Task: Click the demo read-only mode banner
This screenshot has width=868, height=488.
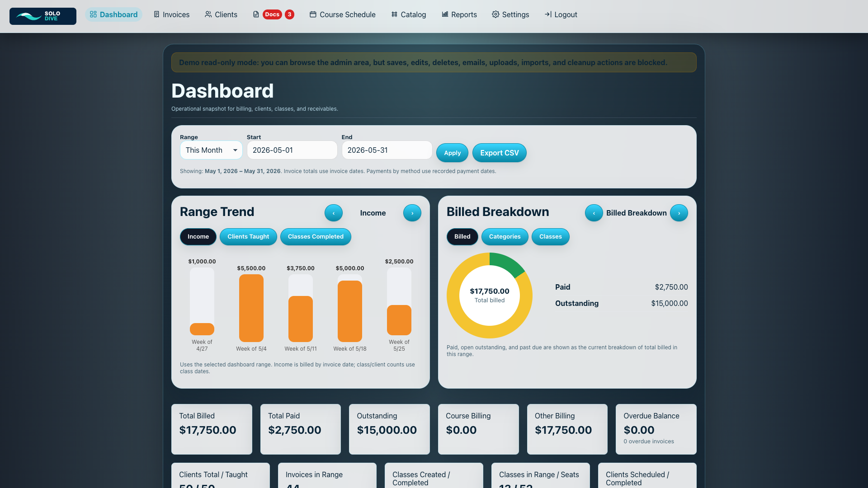Action: [434, 62]
